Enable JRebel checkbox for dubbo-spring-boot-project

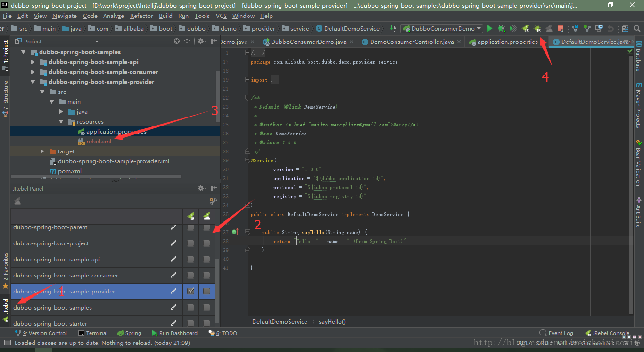coord(190,243)
